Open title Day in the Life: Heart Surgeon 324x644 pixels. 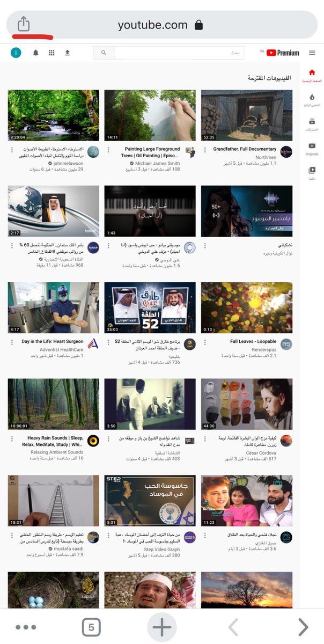tap(53, 341)
